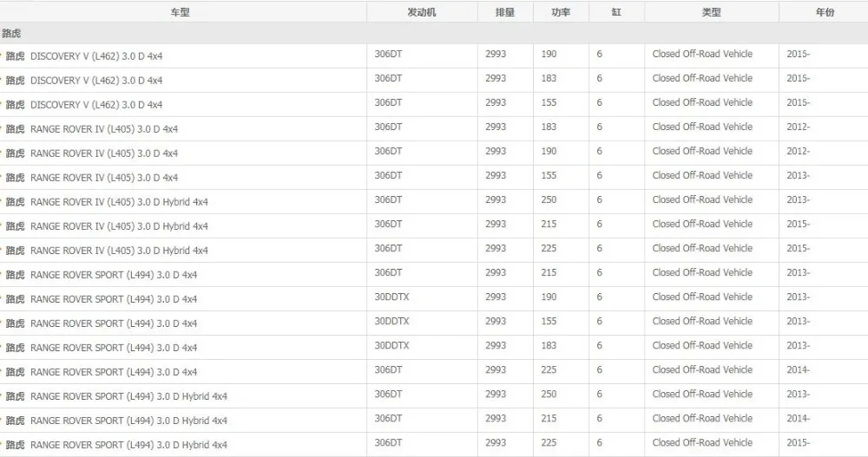Screen dimensions: 868x457
Task: Click displacement 2993 in DISCOVERY V 155 power row
Action: (x=496, y=102)
